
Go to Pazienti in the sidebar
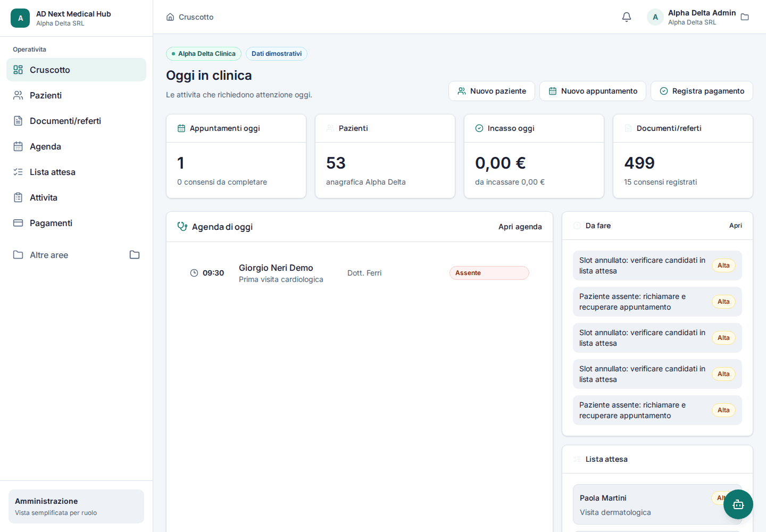[77, 95]
